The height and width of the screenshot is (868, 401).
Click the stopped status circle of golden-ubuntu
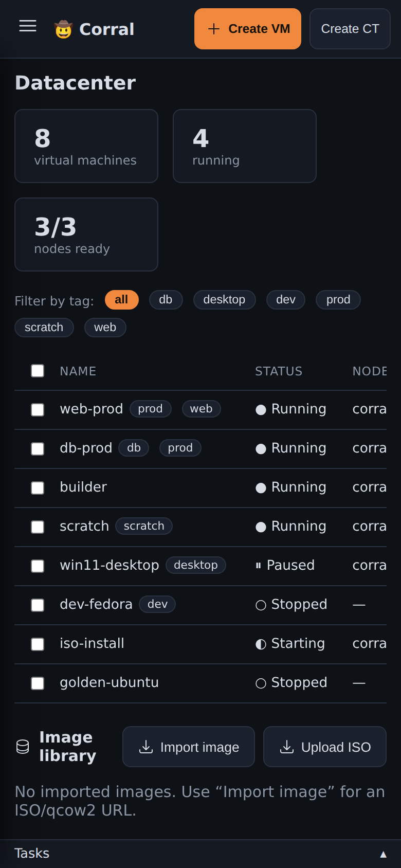click(261, 683)
